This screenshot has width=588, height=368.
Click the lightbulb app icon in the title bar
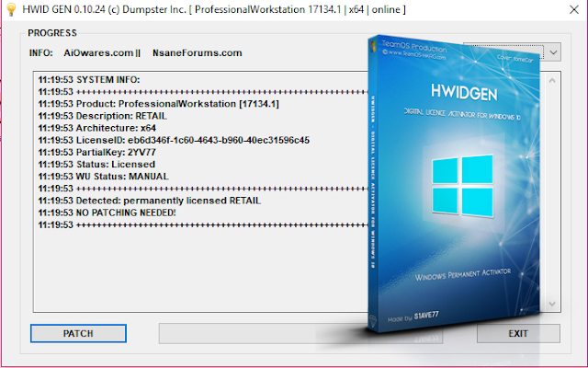click(x=11, y=9)
